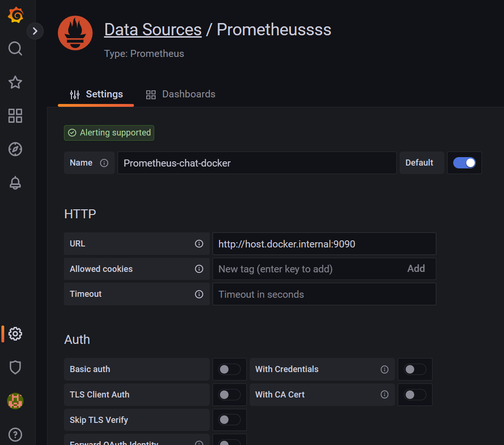Expand the sidebar with chevron arrow
This screenshot has width=504, height=445.
tap(35, 31)
